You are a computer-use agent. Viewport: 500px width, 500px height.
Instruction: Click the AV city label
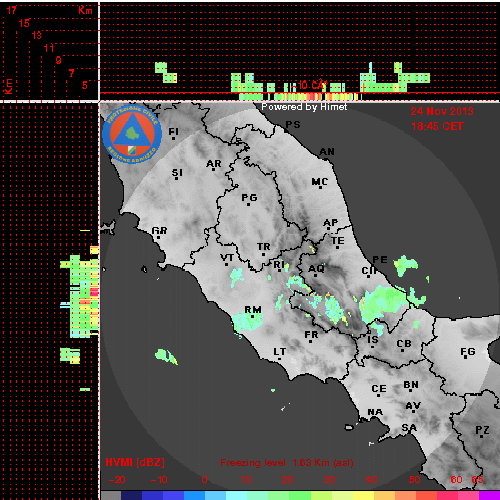point(413,406)
